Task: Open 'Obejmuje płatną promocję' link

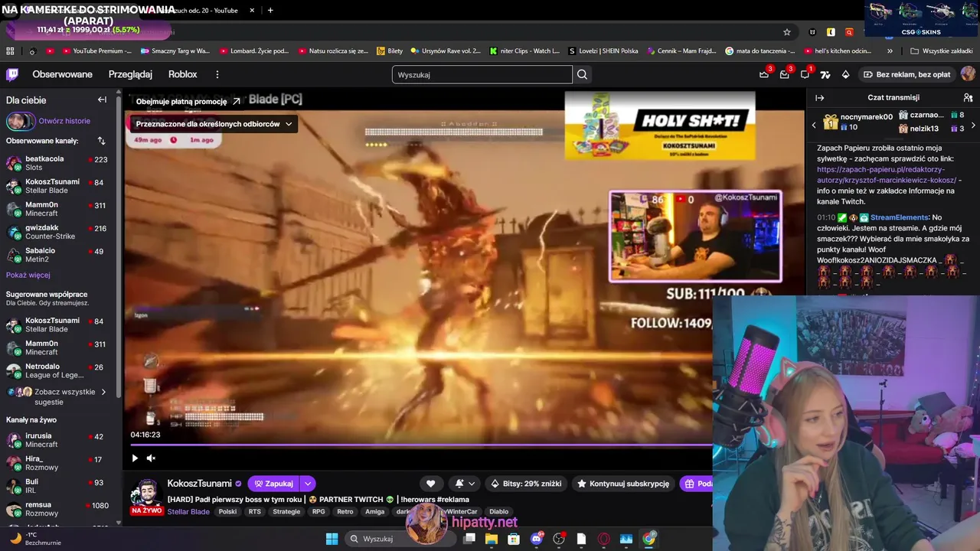Action: (188, 101)
